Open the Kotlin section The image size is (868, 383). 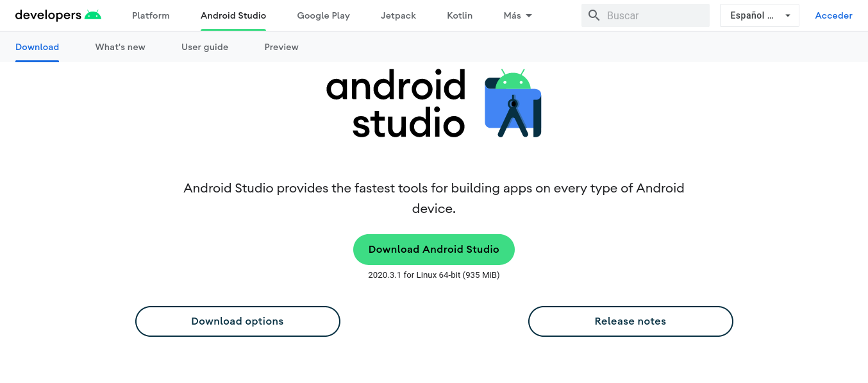pos(460,15)
